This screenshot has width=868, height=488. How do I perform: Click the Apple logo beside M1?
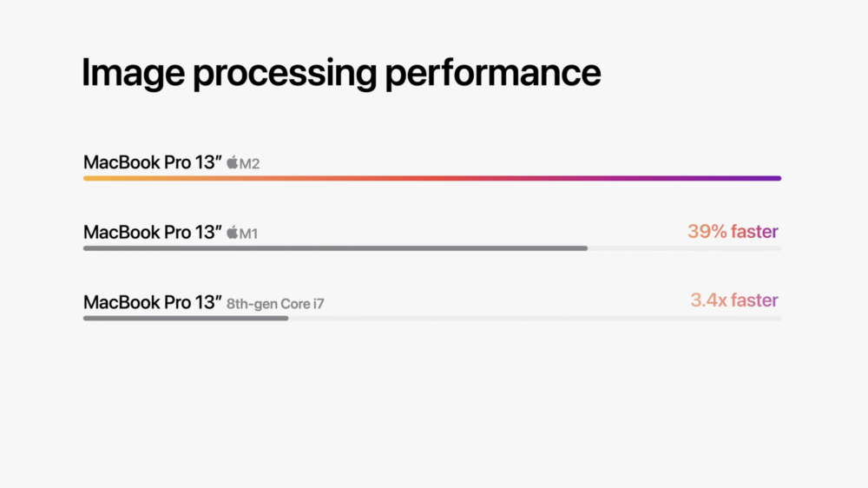(x=232, y=233)
